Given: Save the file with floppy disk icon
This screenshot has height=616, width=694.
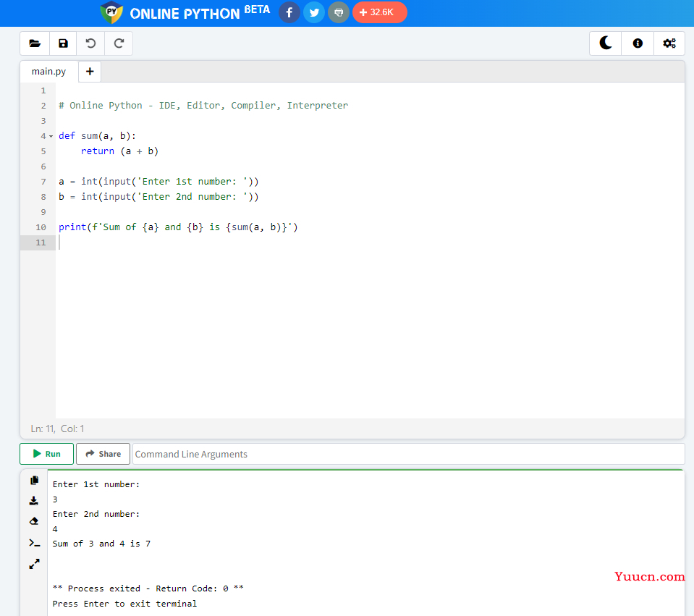Looking at the screenshot, I should coord(63,43).
